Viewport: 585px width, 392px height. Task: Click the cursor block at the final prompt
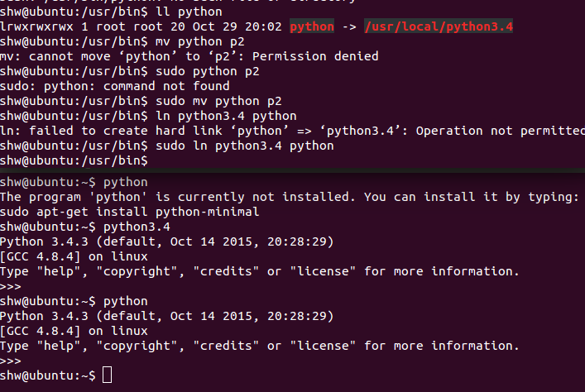107,376
